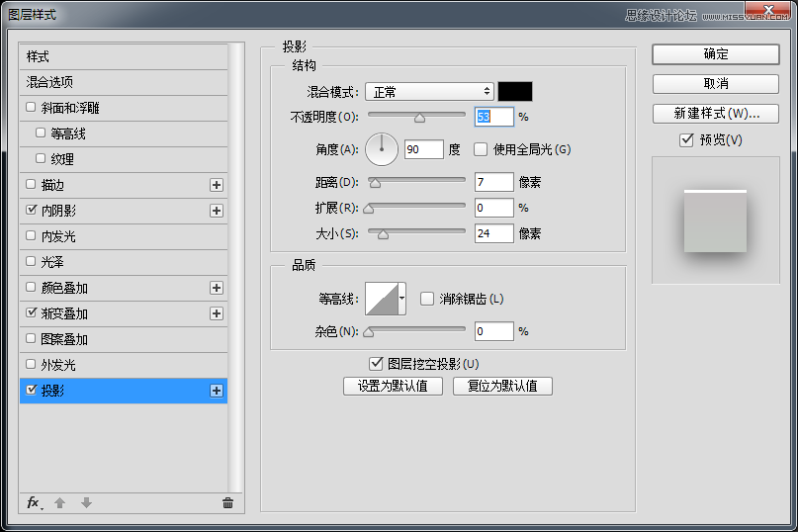Click the 不透明度 opacity slider handle
The height and width of the screenshot is (532, 798).
(x=419, y=118)
